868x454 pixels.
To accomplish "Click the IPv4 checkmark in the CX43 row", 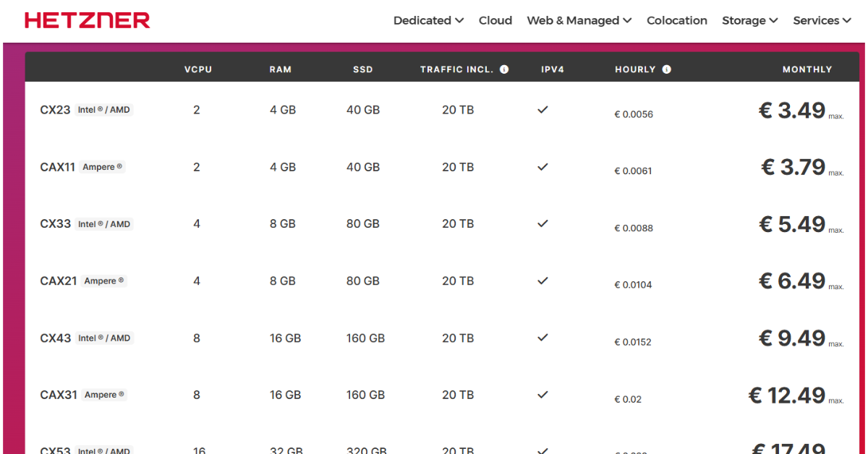I will tap(542, 338).
